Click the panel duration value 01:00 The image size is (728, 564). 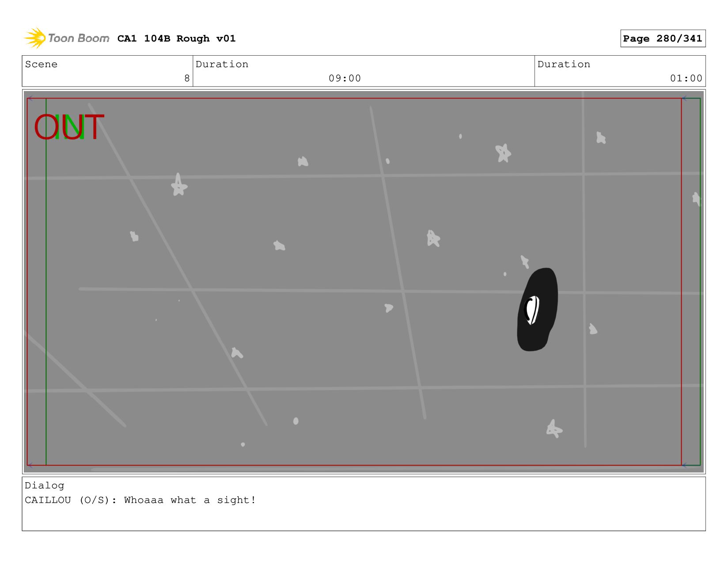(686, 78)
